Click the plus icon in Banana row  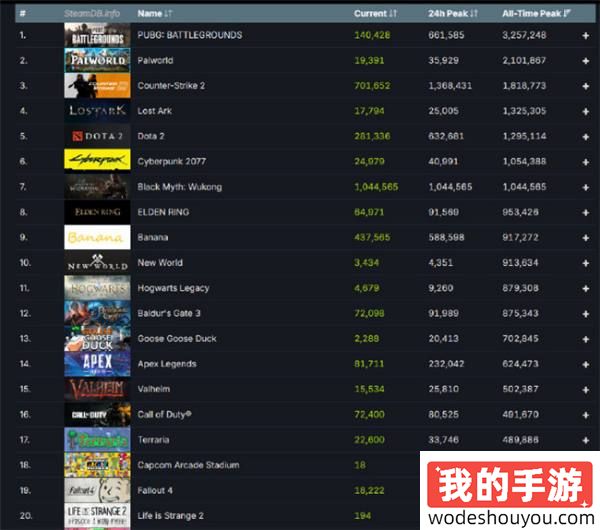(x=585, y=238)
